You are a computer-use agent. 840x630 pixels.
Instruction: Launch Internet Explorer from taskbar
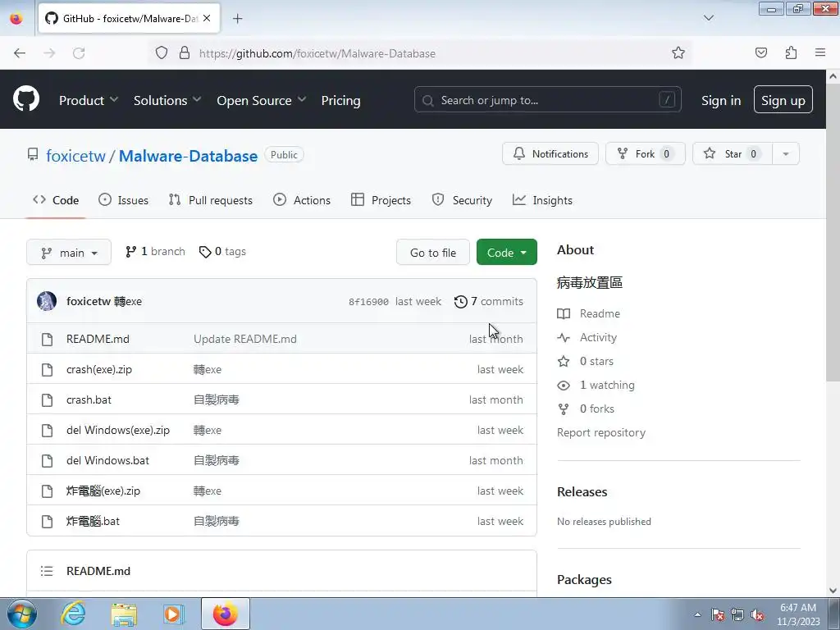coord(73,614)
